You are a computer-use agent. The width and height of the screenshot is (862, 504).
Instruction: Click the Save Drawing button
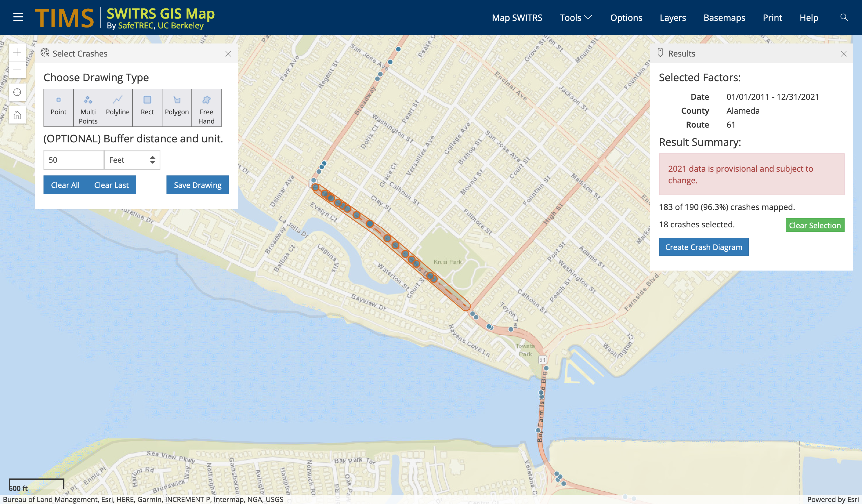(x=197, y=185)
